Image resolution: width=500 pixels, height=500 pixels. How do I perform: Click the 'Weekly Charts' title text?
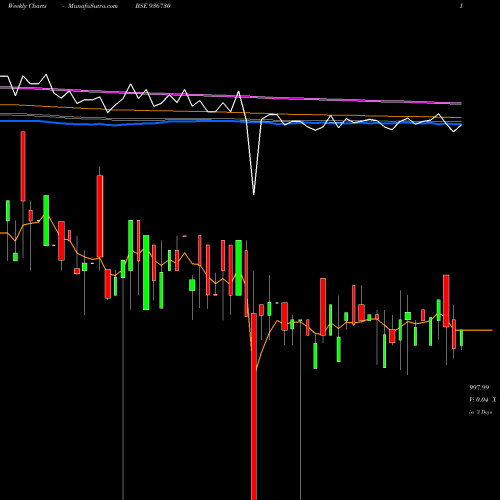[27, 6]
